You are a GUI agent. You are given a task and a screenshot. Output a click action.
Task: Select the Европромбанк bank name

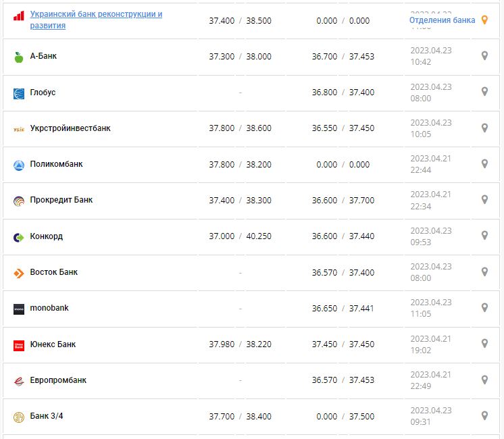[58, 380]
